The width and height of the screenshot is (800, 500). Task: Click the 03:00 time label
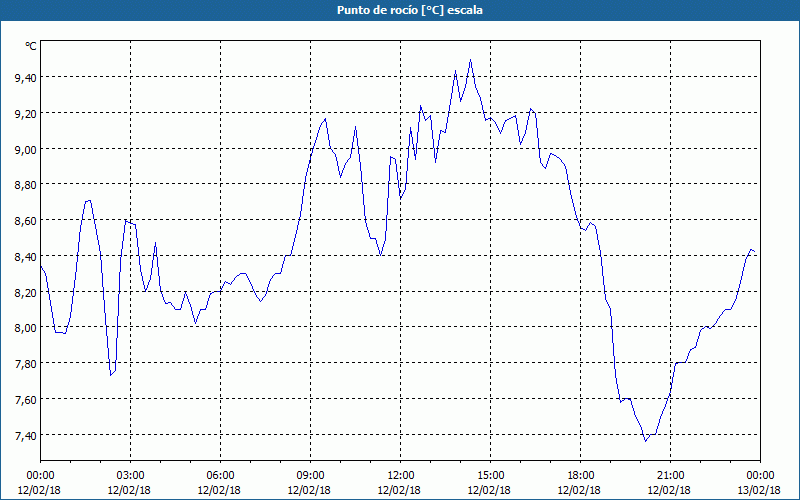pyautogui.click(x=130, y=476)
